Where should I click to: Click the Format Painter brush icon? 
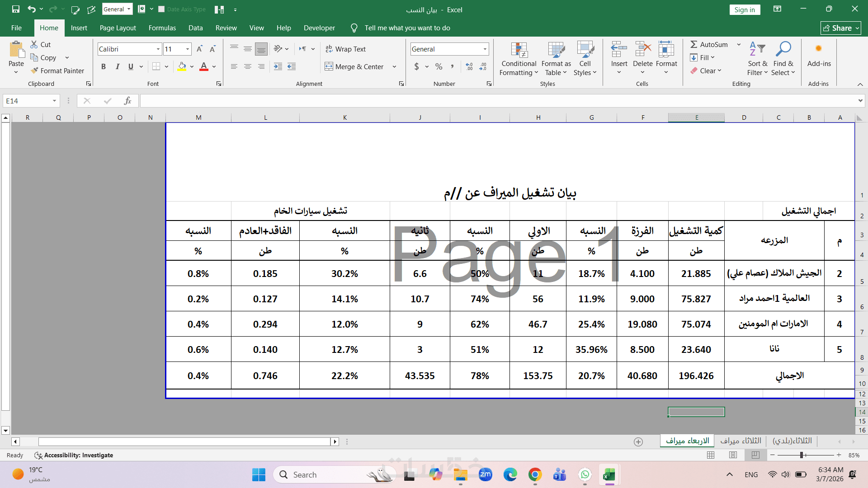pyautogui.click(x=34, y=71)
